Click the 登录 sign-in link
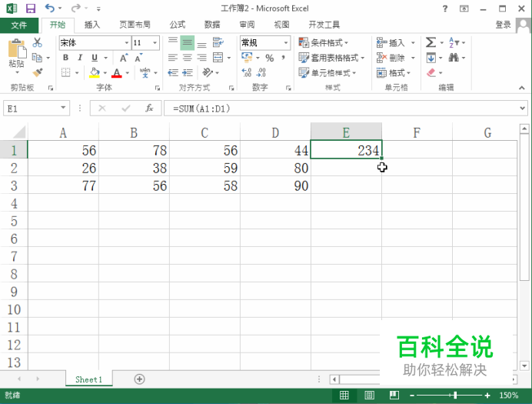The width and height of the screenshot is (532, 404). 503,25
